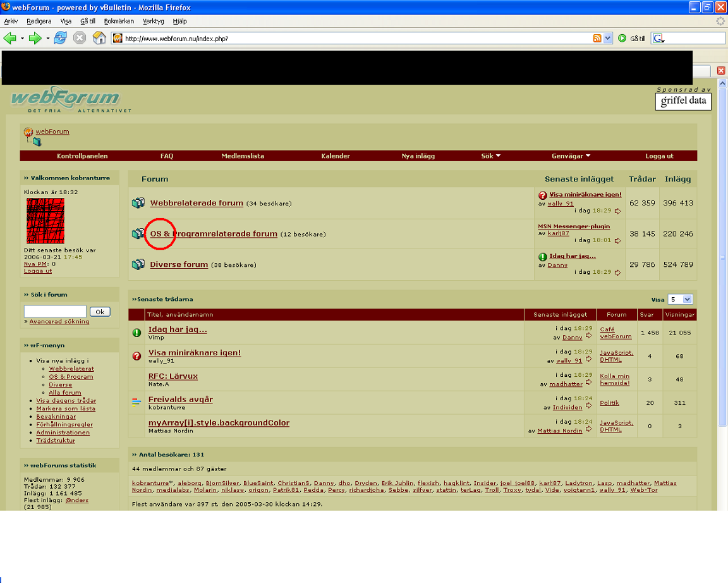Open Café webForum forum link
The height and width of the screenshot is (583, 728).
coord(616,333)
